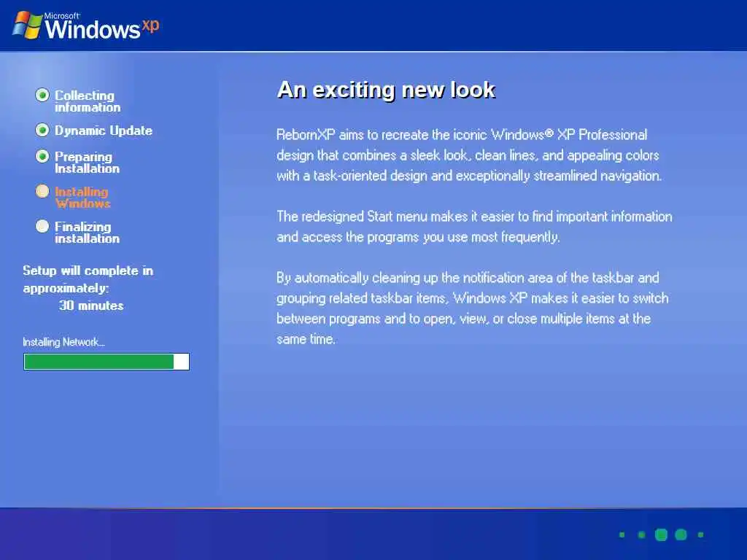Viewport: 747px width, 560px height.
Task: Click the redesigned Start menu paragraph
Action: tap(474, 227)
